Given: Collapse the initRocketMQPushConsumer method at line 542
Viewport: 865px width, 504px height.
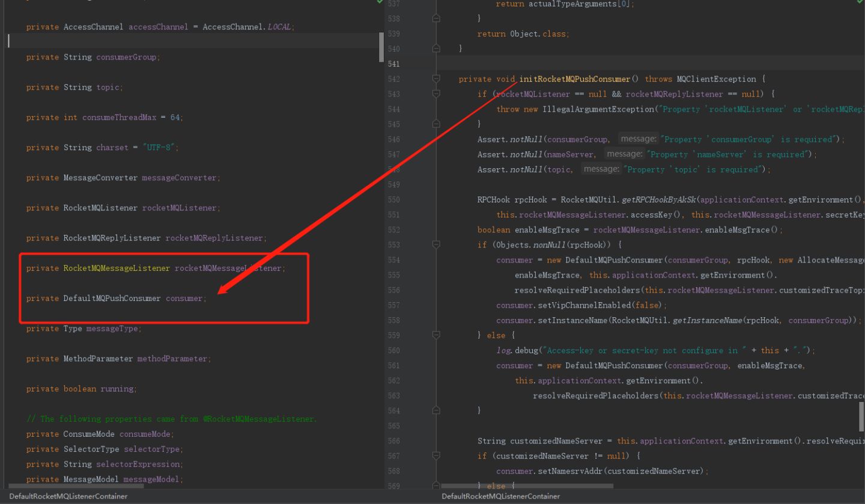Looking at the screenshot, I should [x=437, y=79].
